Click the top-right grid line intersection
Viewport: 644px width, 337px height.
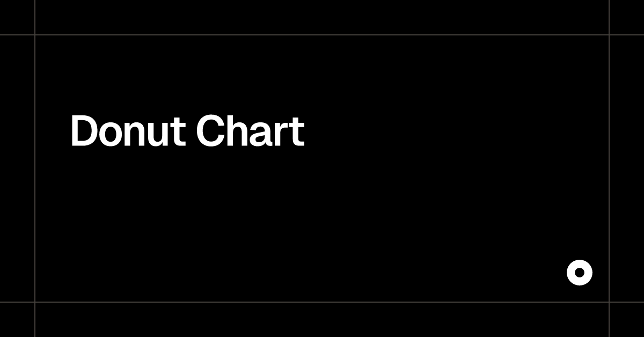[x=609, y=35]
